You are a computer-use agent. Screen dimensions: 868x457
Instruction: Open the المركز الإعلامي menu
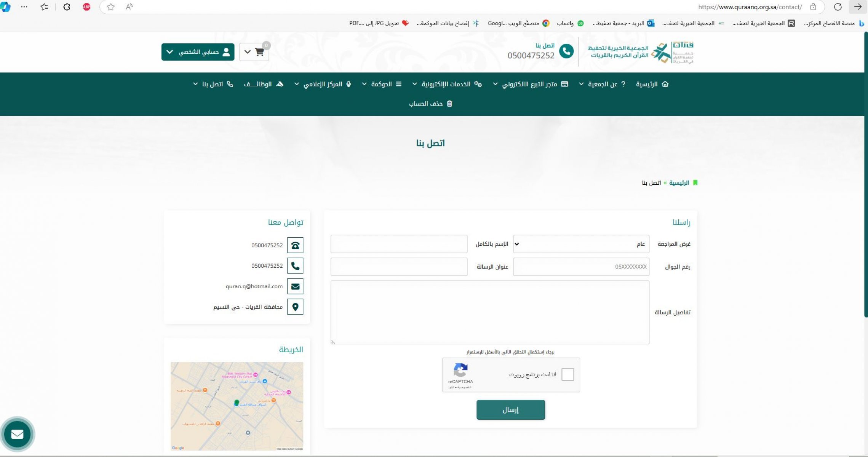(323, 84)
